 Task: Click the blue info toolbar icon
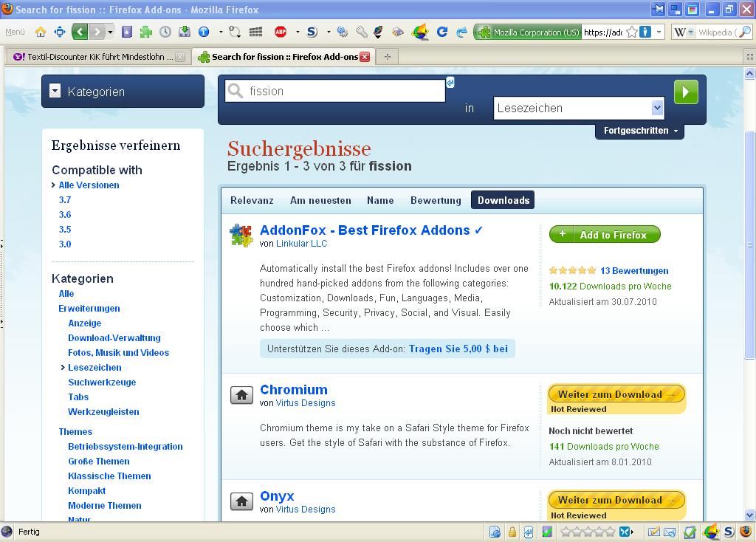204,32
